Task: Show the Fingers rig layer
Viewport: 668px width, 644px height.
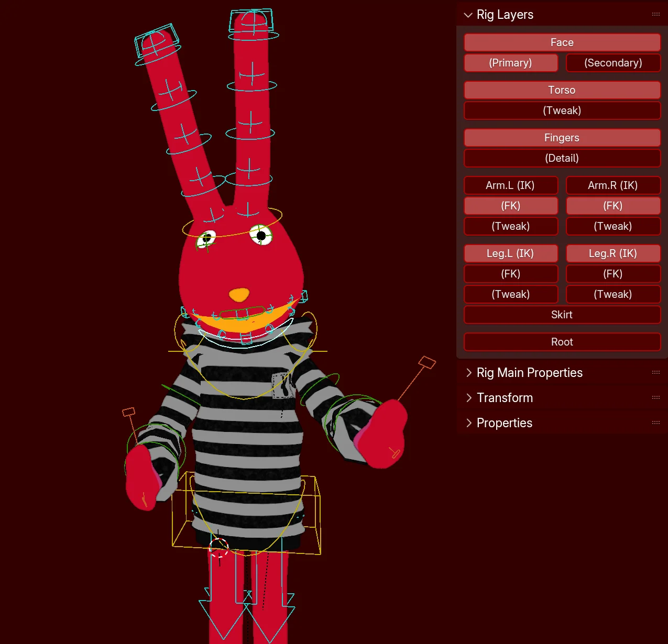Action: pyautogui.click(x=562, y=137)
